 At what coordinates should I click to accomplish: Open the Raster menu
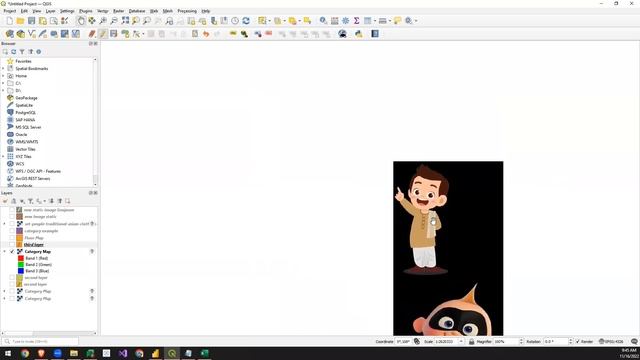click(x=118, y=11)
